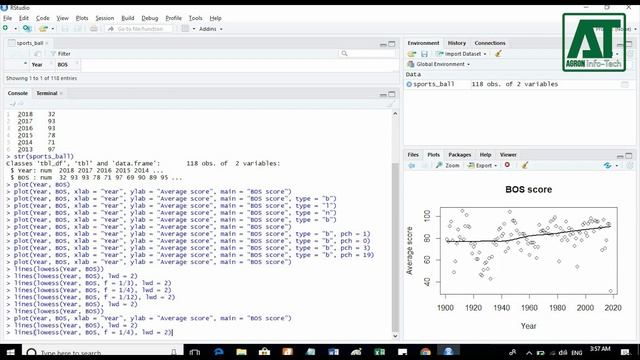Click the remove current plot red icon
640x360 pixels.
(507, 165)
